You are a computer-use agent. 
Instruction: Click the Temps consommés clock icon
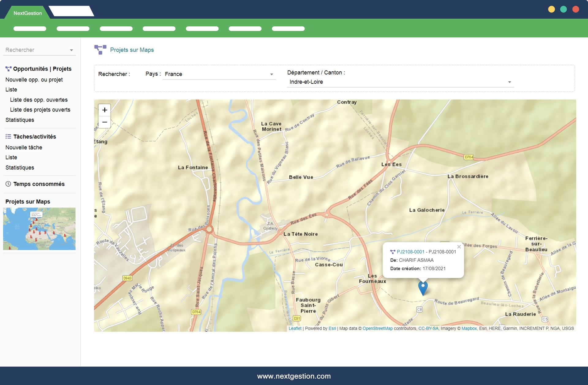tap(8, 184)
